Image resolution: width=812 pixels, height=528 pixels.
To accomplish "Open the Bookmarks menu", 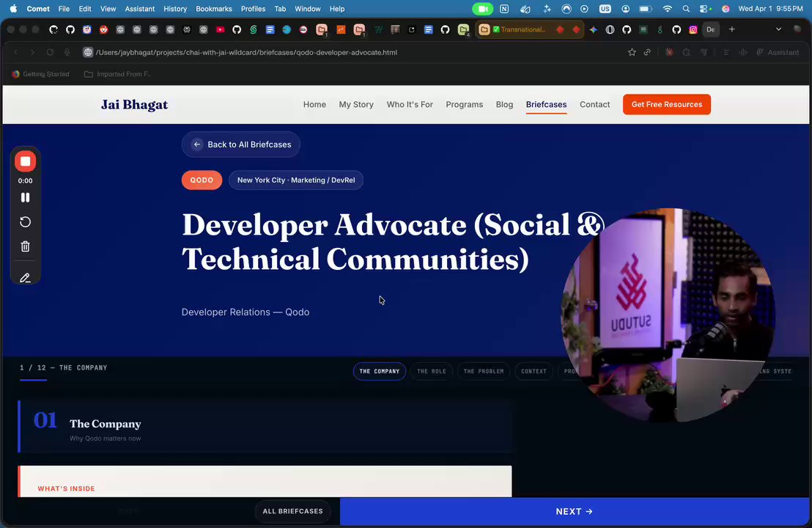I will coord(214,9).
